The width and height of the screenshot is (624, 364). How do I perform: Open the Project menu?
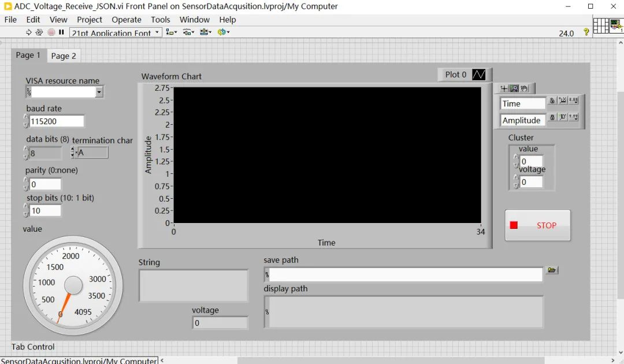(90, 20)
